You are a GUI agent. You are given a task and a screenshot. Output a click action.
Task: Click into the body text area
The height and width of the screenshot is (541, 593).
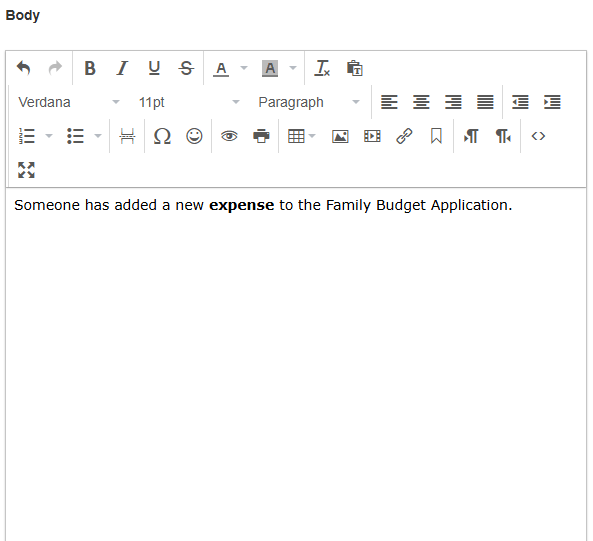click(296, 363)
